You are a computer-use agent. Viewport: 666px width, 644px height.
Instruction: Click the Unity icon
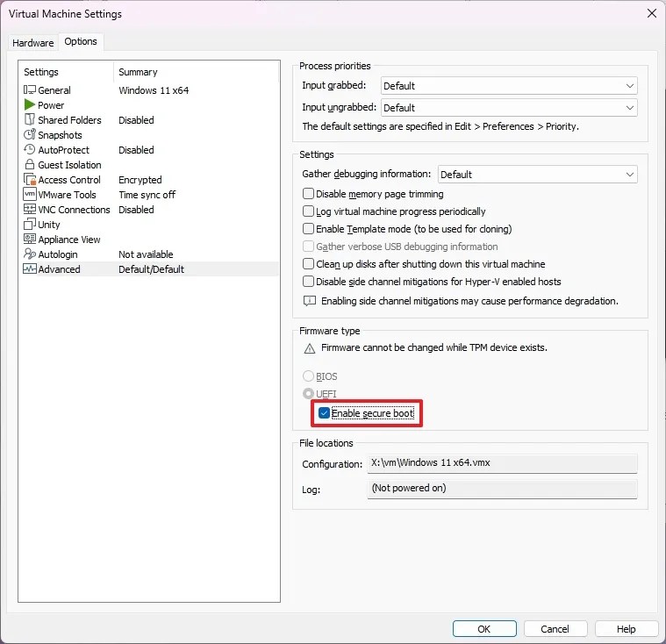29,224
